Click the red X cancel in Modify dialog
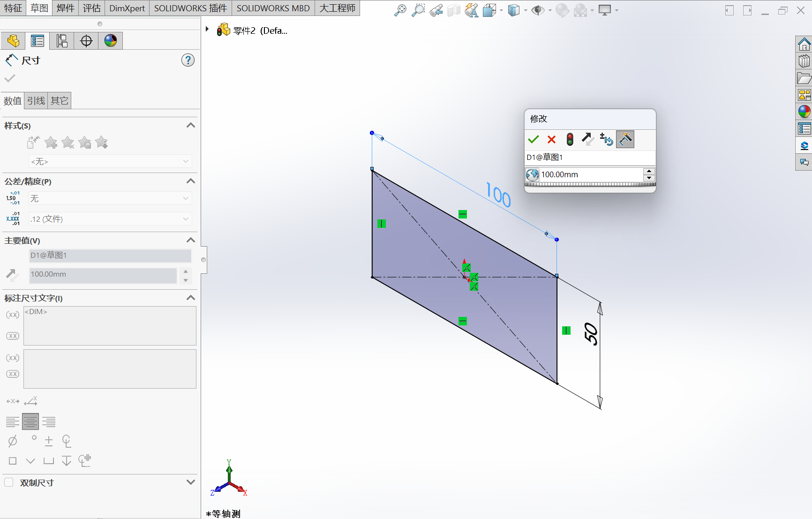The width and height of the screenshot is (812, 519). tap(551, 139)
